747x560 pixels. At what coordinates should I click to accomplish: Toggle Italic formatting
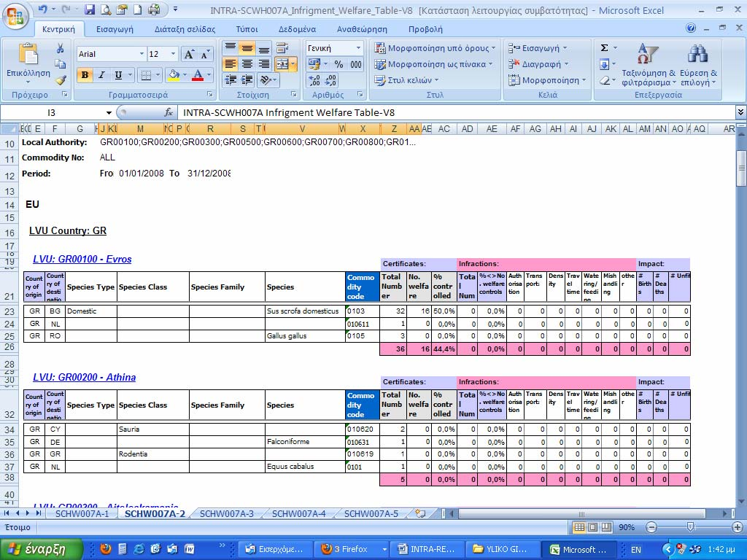pyautogui.click(x=101, y=75)
